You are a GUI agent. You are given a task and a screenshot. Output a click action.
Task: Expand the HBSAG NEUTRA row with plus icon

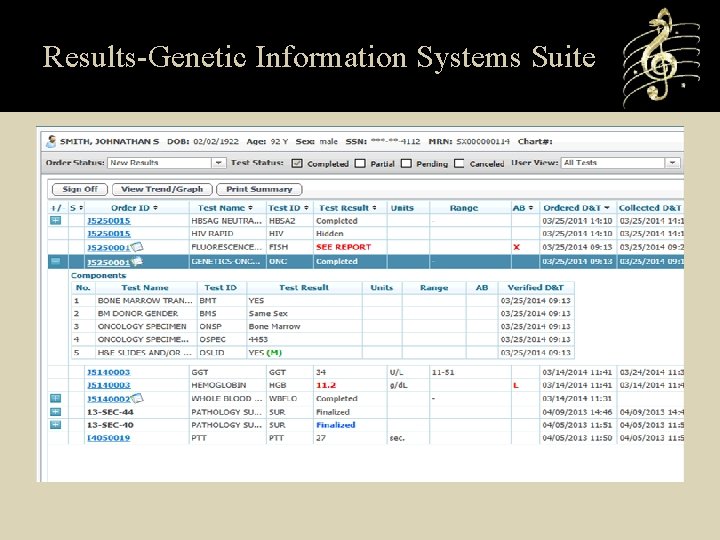[x=56, y=220]
